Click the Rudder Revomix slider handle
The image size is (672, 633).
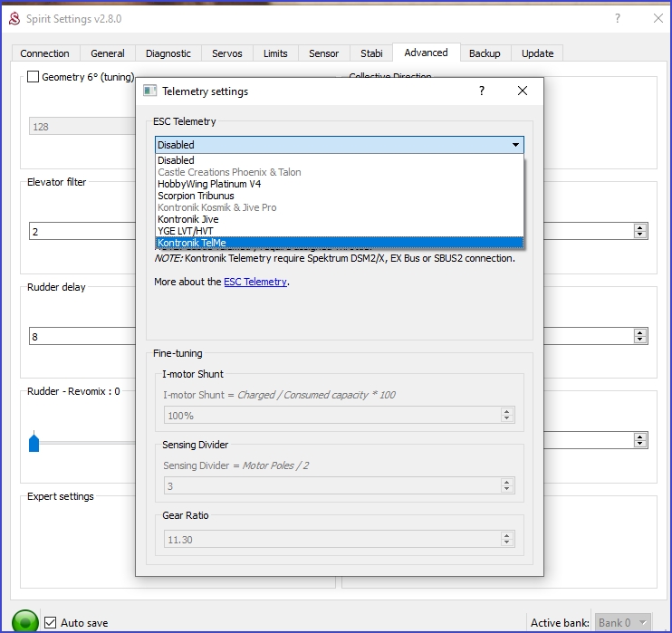pos(34,442)
